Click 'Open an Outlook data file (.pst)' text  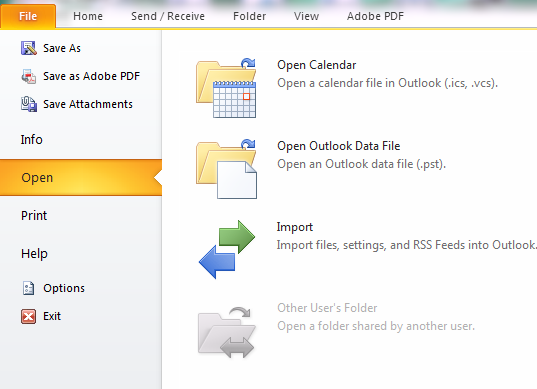coord(361,164)
